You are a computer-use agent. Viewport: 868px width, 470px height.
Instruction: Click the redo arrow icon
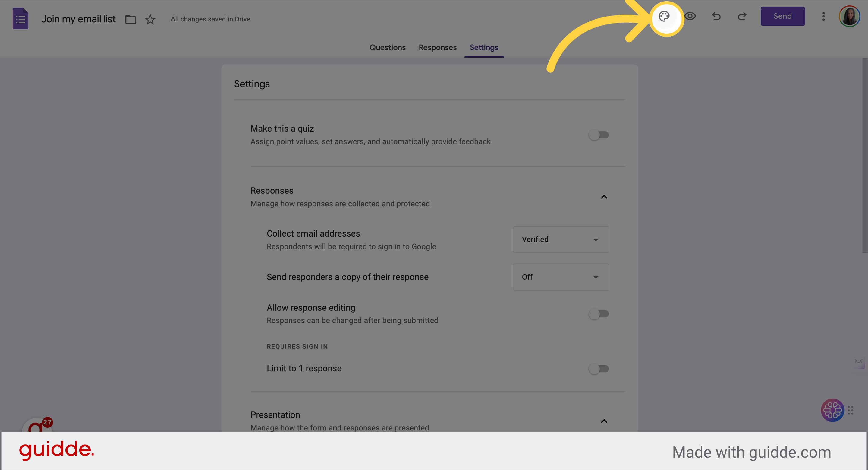[742, 16]
